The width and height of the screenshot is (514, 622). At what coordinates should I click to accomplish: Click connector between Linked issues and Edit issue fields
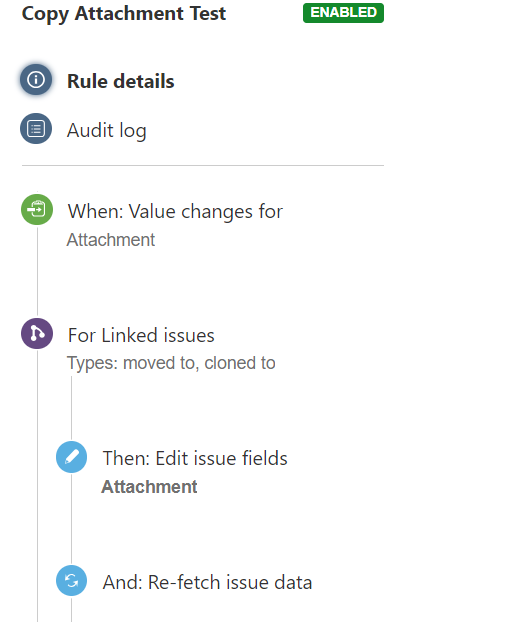[x=71, y=409]
